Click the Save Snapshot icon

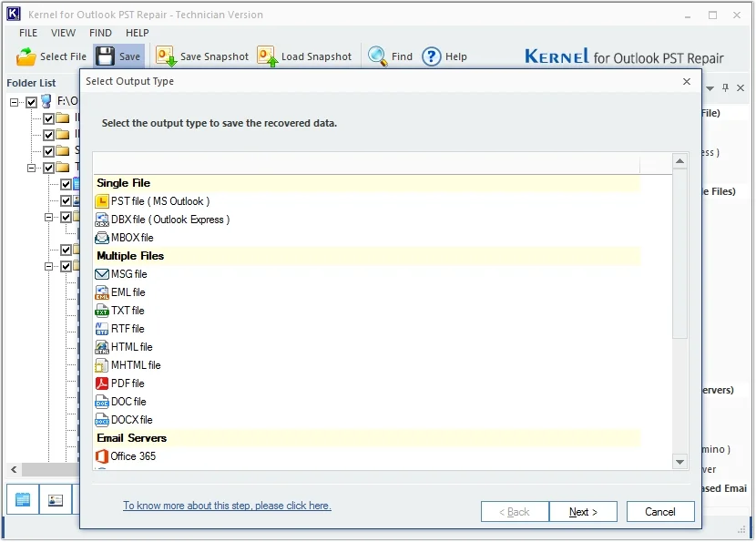(x=166, y=56)
